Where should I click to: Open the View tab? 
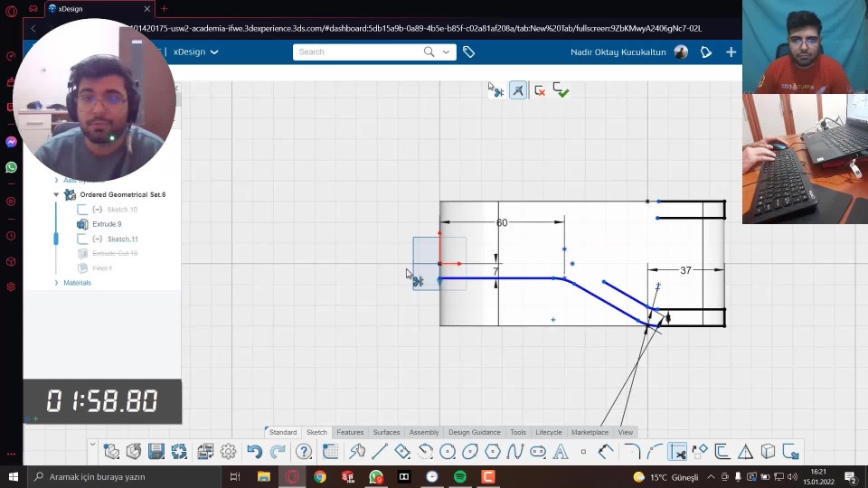(626, 432)
